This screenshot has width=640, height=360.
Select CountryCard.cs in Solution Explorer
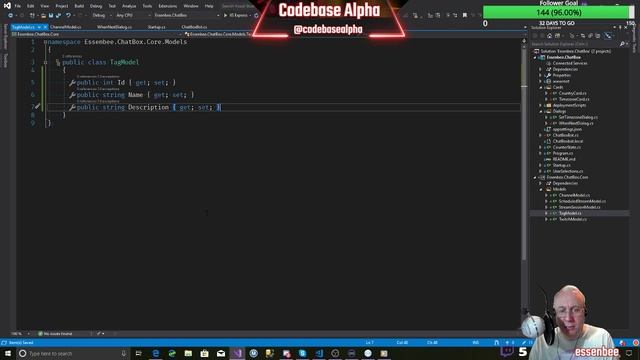point(572,93)
